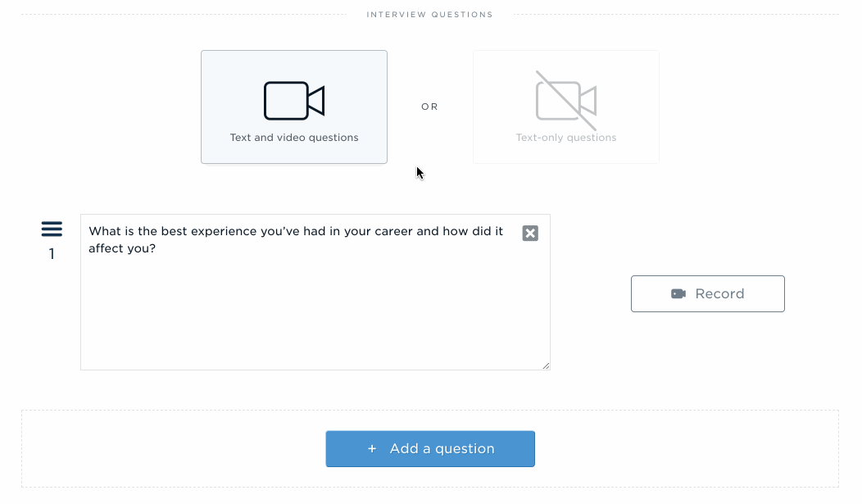This screenshot has height=504, width=862.
Task: Switch to Text-only questions option
Action: pos(565,107)
